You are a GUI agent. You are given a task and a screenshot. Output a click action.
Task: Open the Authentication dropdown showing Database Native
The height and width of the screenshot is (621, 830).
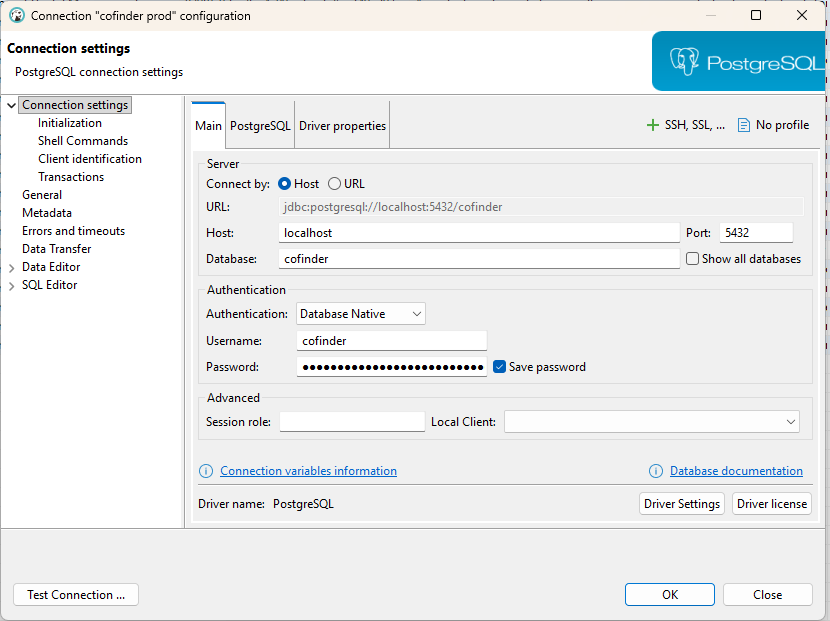point(360,313)
